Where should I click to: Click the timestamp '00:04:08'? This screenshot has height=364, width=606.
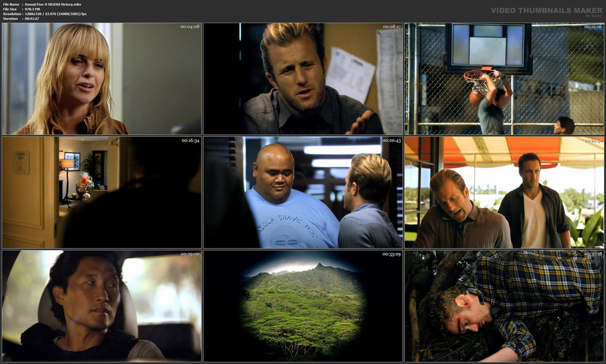point(190,27)
